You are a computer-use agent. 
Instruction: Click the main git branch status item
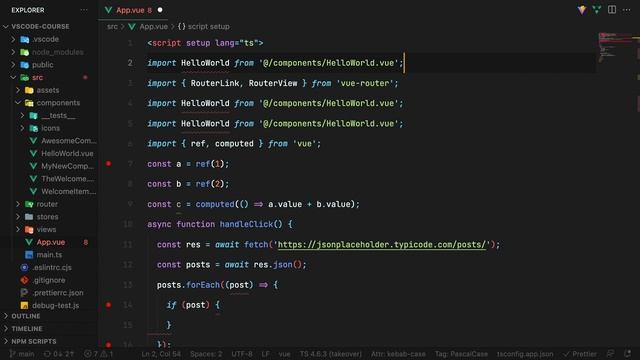[22, 354]
